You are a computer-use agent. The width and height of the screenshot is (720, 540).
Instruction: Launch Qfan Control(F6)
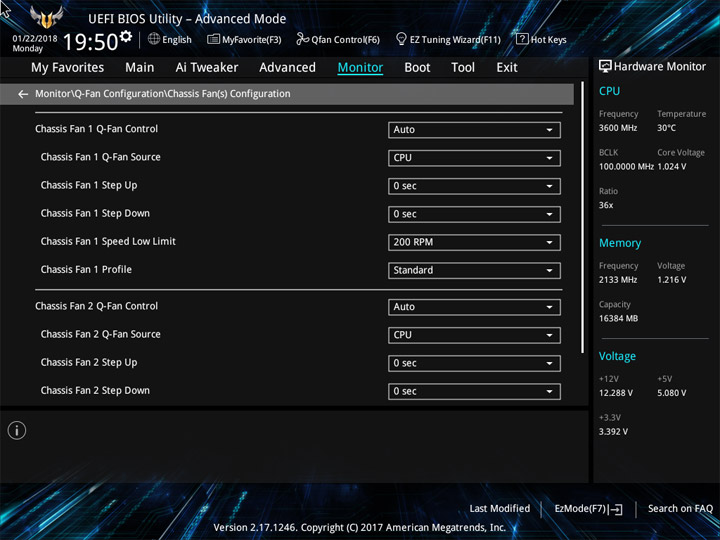(338, 39)
